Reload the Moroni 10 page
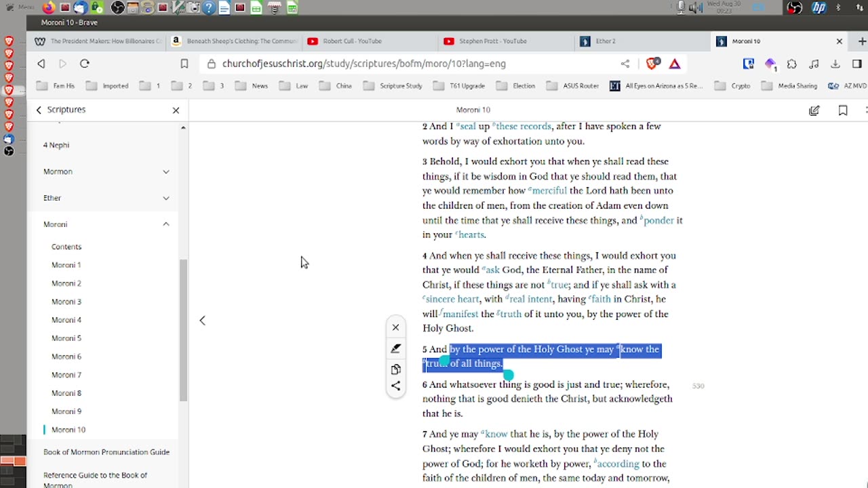The image size is (868, 488). point(85,64)
